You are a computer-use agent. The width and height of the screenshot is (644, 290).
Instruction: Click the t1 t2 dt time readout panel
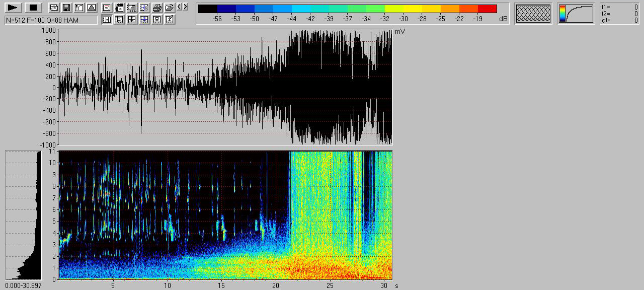tap(619, 14)
